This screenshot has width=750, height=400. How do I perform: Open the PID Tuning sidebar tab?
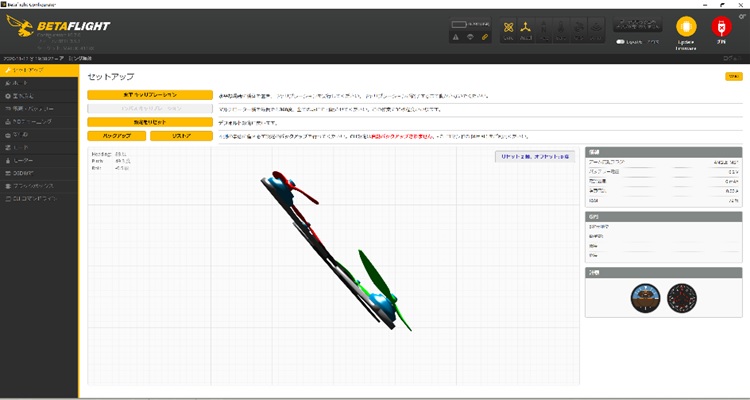[39, 122]
